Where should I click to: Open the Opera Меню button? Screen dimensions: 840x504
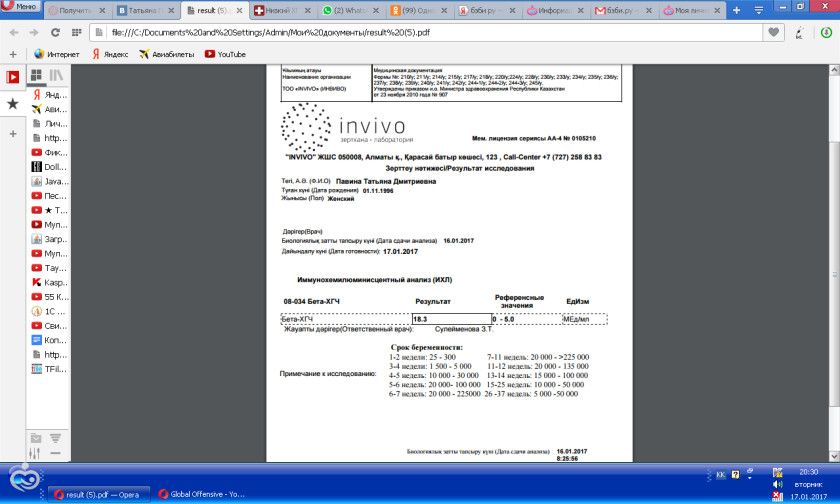coord(20,7)
